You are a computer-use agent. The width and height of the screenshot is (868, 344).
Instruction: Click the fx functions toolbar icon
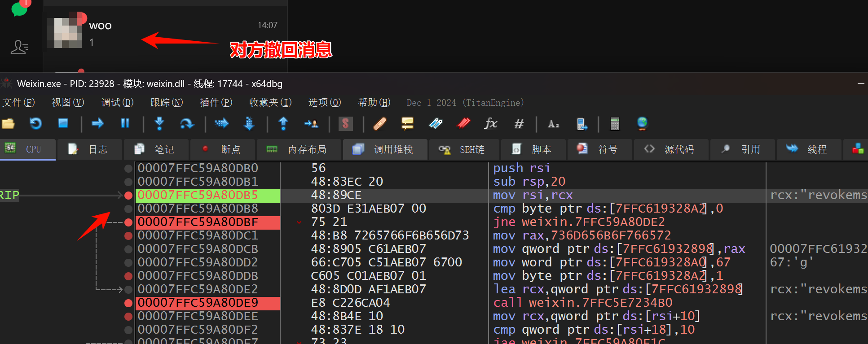490,123
